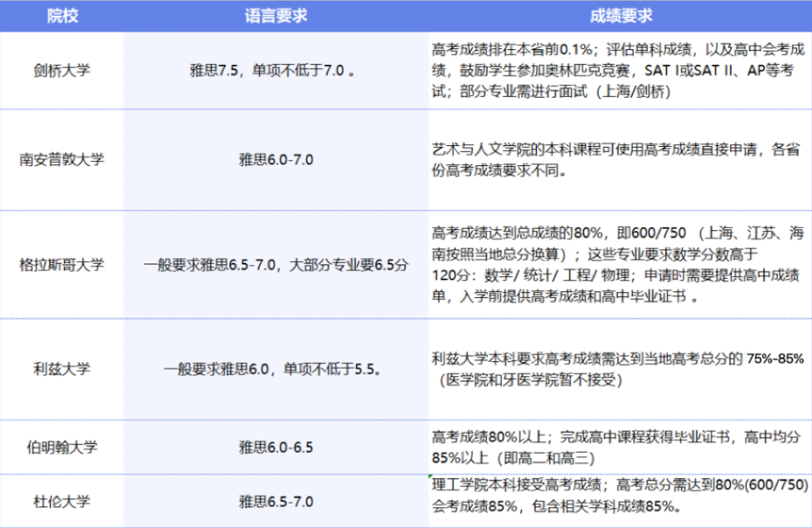Click the 利兹大学 school cell

(63, 369)
